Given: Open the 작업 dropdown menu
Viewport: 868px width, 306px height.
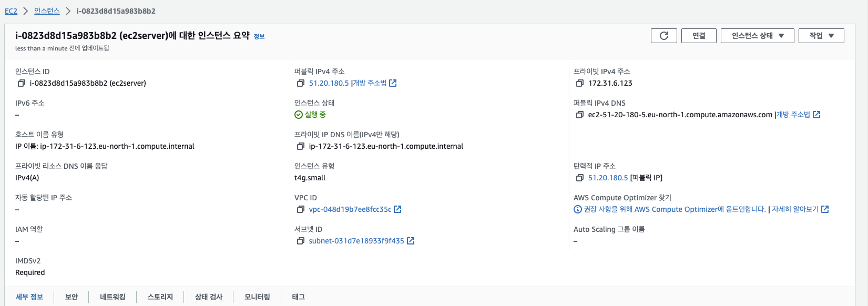Looking at the screenshot, I should [821, 36].
